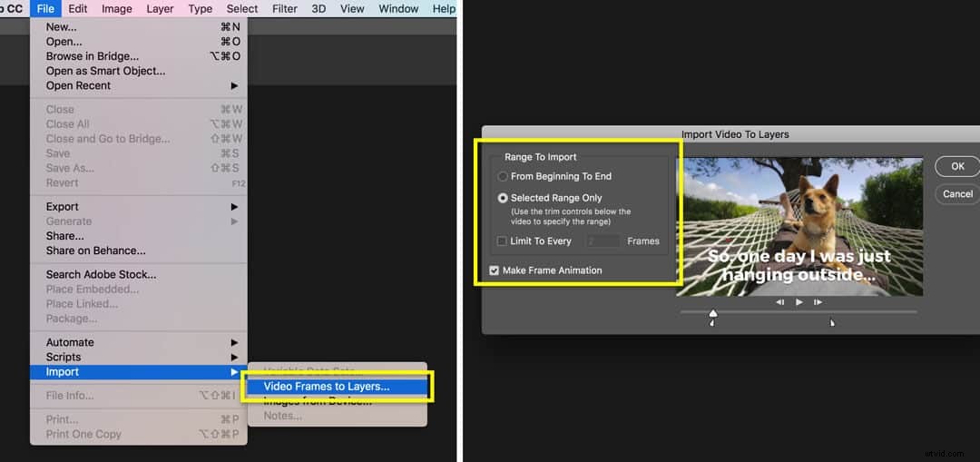Click OK in Import Video dialog
Image resolution: width=980 pixels, height=462 pixels.
[957, 166]
